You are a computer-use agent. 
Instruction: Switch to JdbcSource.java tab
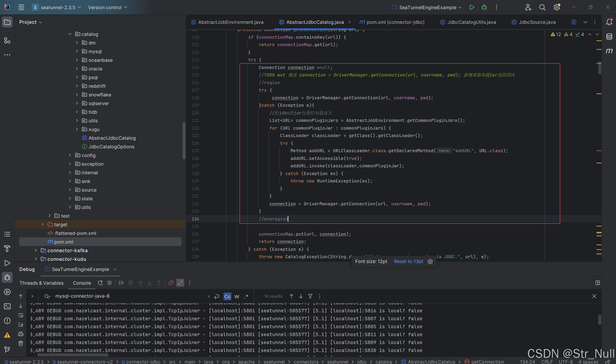coord(533,22)
